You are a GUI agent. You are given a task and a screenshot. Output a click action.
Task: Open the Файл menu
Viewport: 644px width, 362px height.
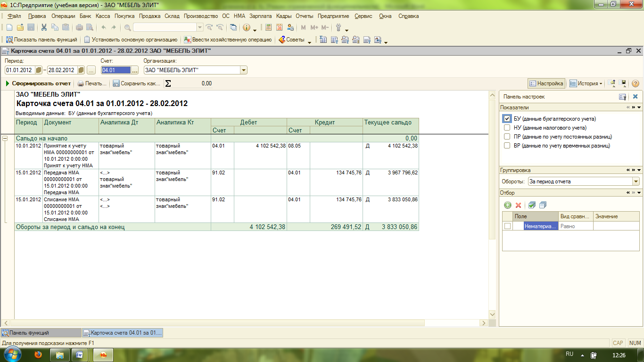point(15,16)
